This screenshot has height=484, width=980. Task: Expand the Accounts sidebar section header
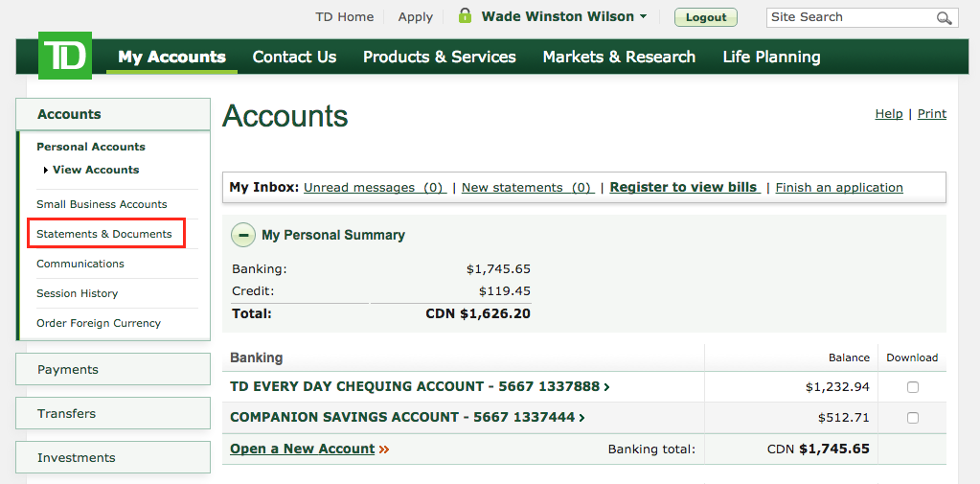tap(113, 114)
